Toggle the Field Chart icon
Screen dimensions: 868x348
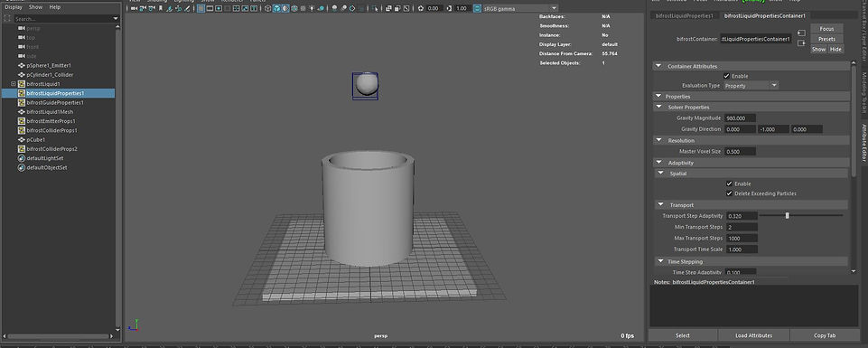point(236,8)
